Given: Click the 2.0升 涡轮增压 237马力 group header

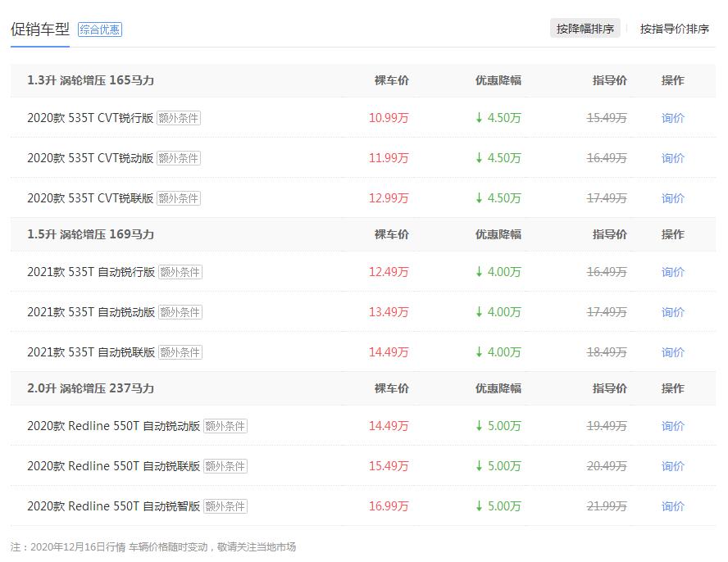Looking at the screenshot, I should coord(90,388).
